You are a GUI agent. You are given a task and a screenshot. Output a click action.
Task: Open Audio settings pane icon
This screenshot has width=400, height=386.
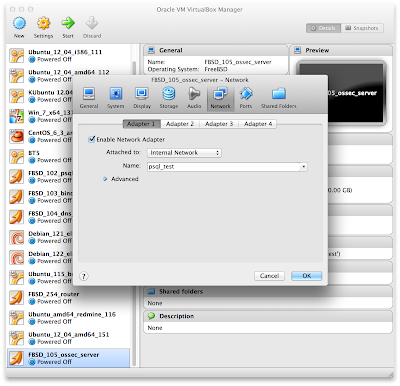tap(194, 94)
